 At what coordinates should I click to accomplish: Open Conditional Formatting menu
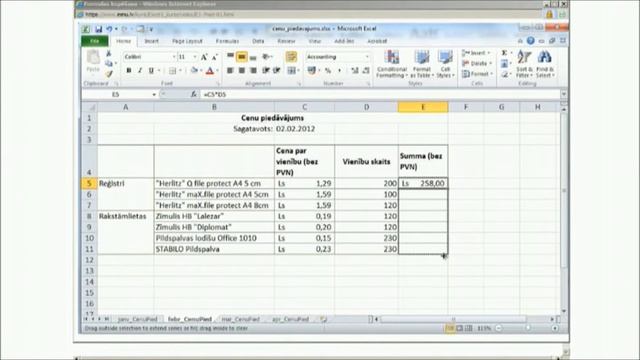(391, 64)
